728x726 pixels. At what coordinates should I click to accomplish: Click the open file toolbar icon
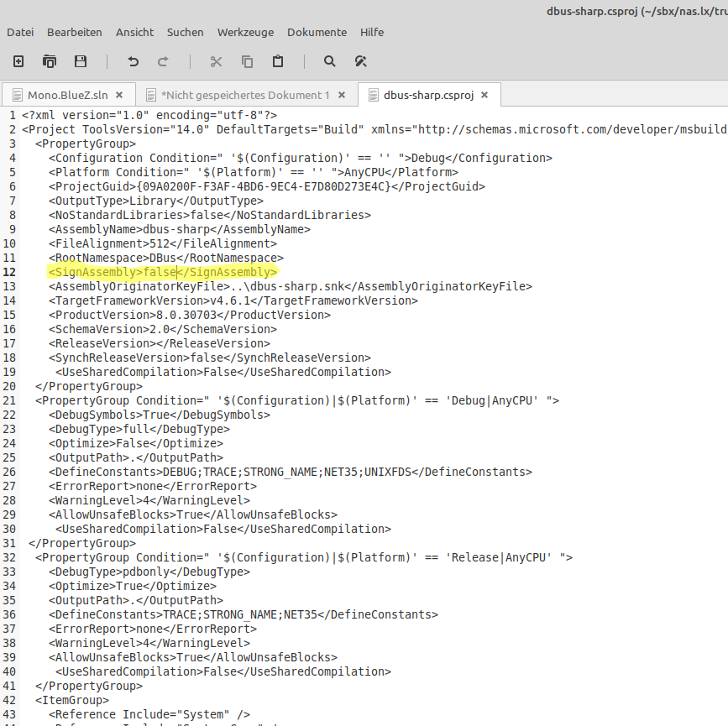coord(50,61)
